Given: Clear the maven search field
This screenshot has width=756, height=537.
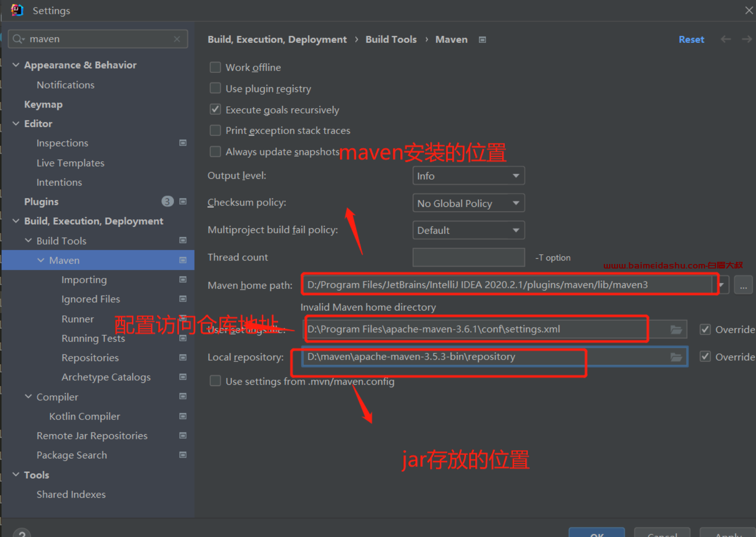Looking at the screenshot, I should (177, 39).
